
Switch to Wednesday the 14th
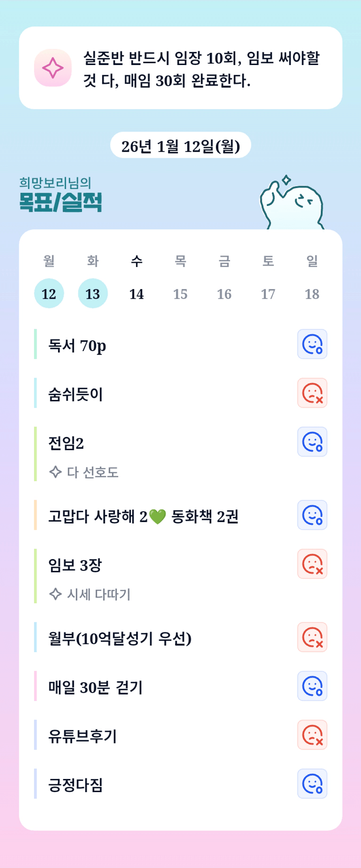(x=137, y=294)
